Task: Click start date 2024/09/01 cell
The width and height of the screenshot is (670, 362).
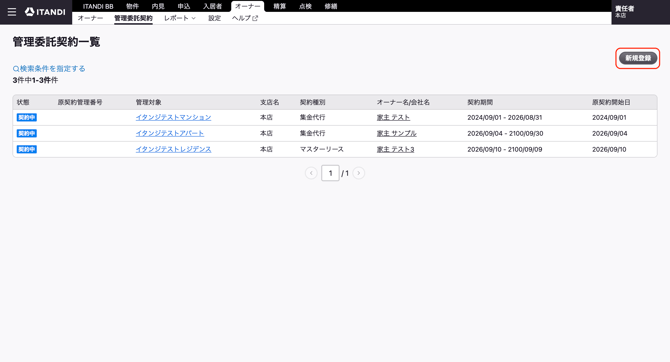Action: pyautogui.click(x=609, y=117)
